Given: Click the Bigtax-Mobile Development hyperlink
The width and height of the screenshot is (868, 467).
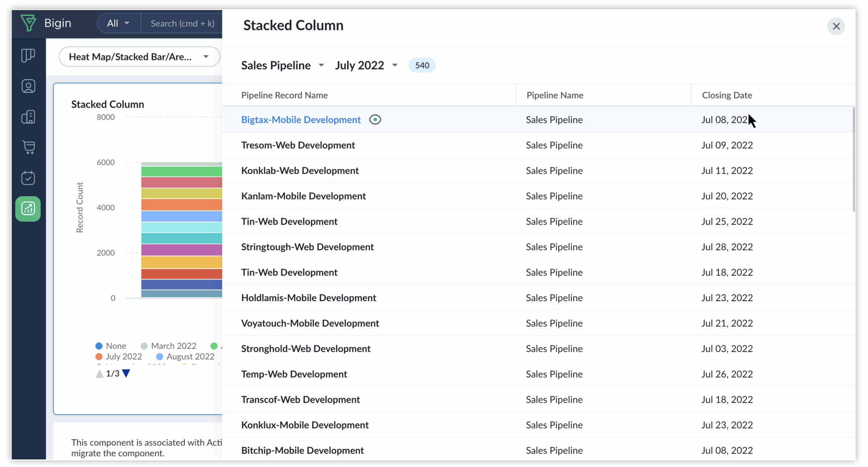Looking at the screenshot, I should [301, 119].
